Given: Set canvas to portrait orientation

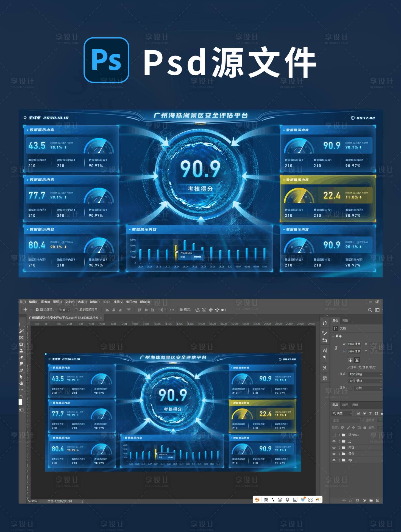Looking at the screenshot, I should (350, 360).
